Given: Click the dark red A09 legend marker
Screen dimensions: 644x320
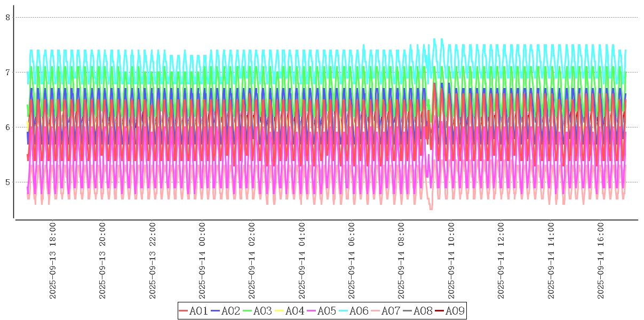Looking at the screenshot, I should coord(440,311).
